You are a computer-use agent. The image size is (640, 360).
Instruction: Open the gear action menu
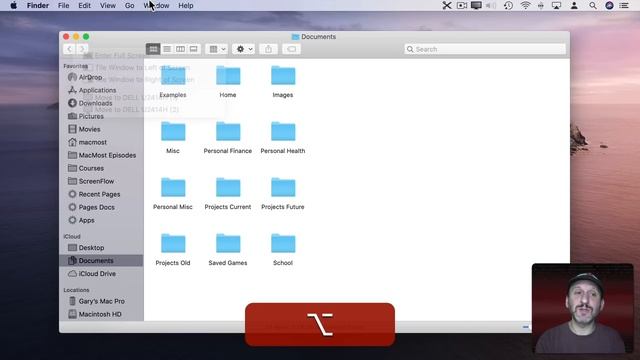(244, 49)
